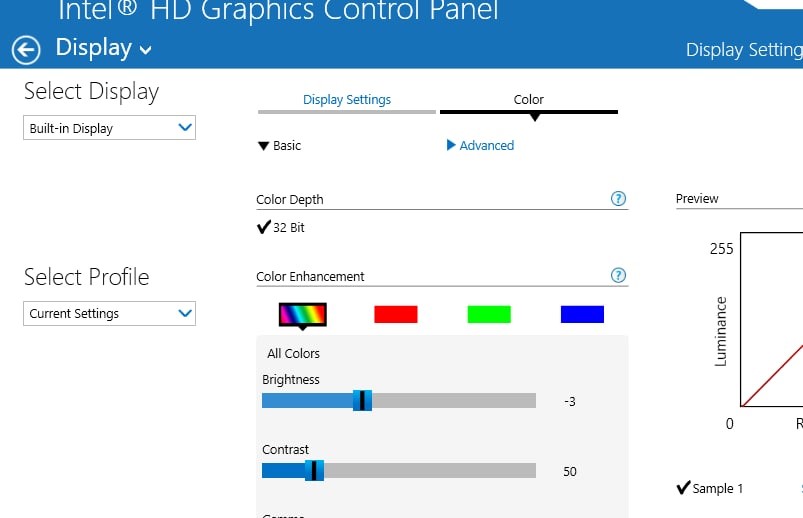This screenshot has height=518, width=803.
Task: Select 32 Bit color depth
Action: click(x=281, y=228)
